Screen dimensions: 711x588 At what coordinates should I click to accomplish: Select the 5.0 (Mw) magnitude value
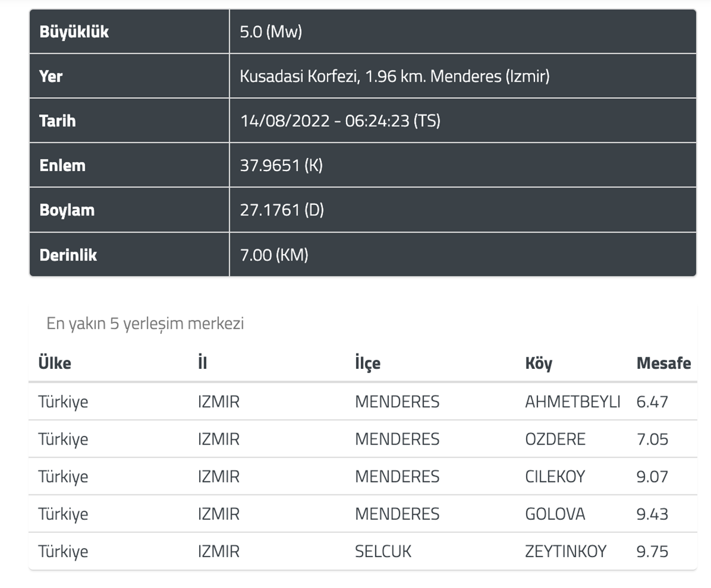[x=271, y=31]
